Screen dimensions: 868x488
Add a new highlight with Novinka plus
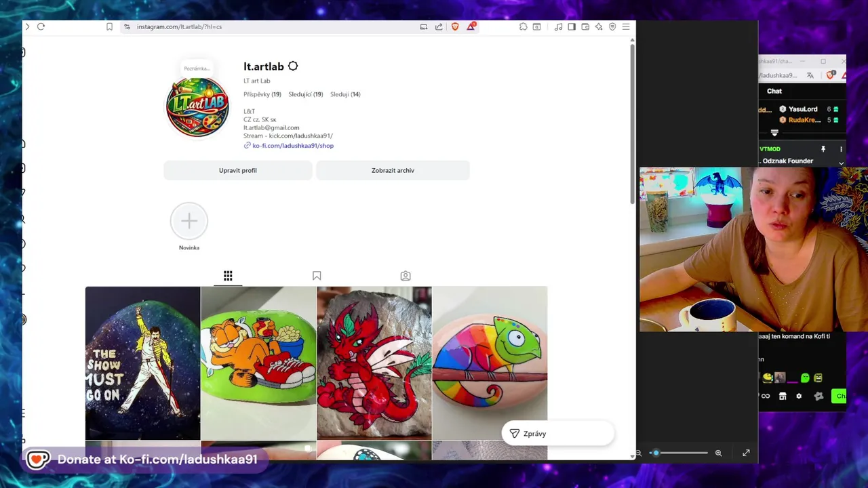tap(189, 221)
